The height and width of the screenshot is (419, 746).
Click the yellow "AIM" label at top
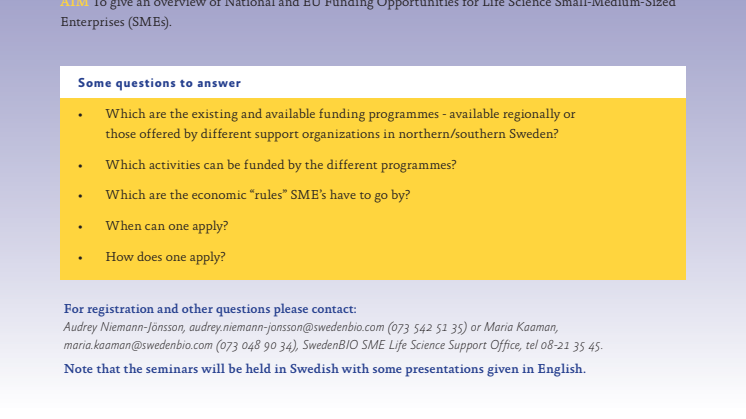click(74, 4)
